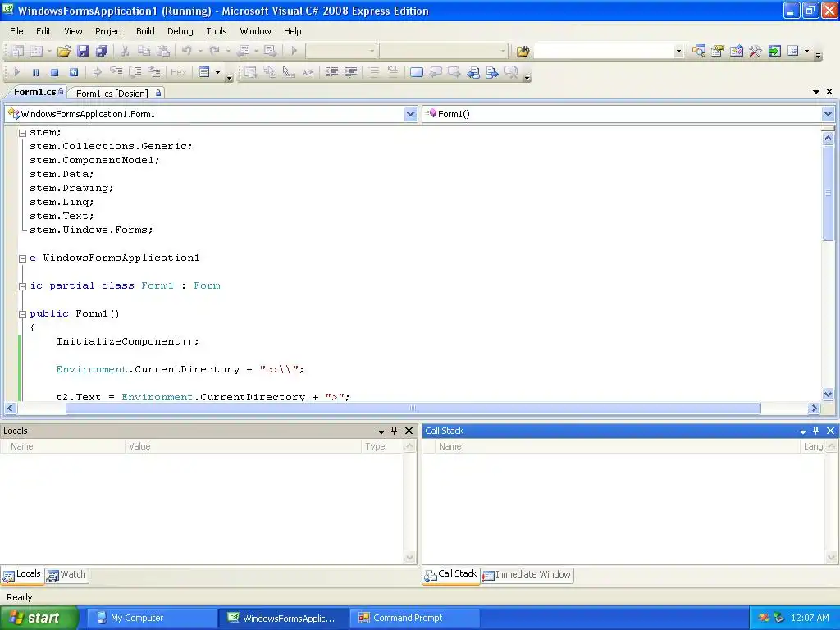Viewport: 840px width, 630px height.
Task: Click the Show Next Statement arrow icon
Action: tap(97, 72)
